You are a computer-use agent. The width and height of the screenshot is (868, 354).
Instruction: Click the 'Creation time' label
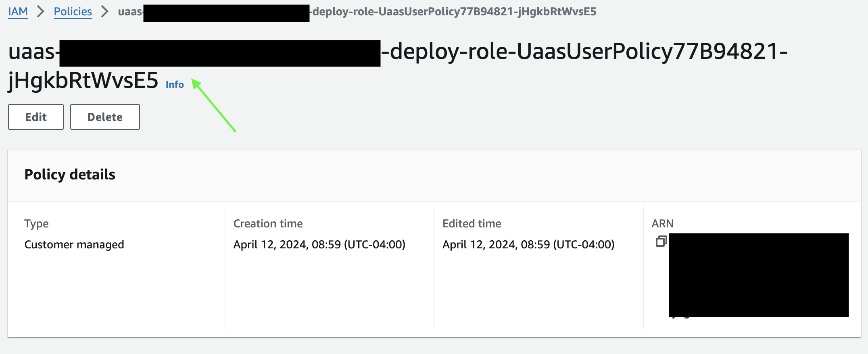coord(268,223)
